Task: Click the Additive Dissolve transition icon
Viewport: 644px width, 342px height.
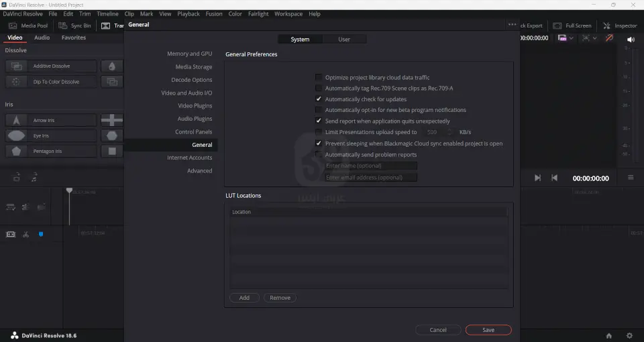Action: (16, 66)
